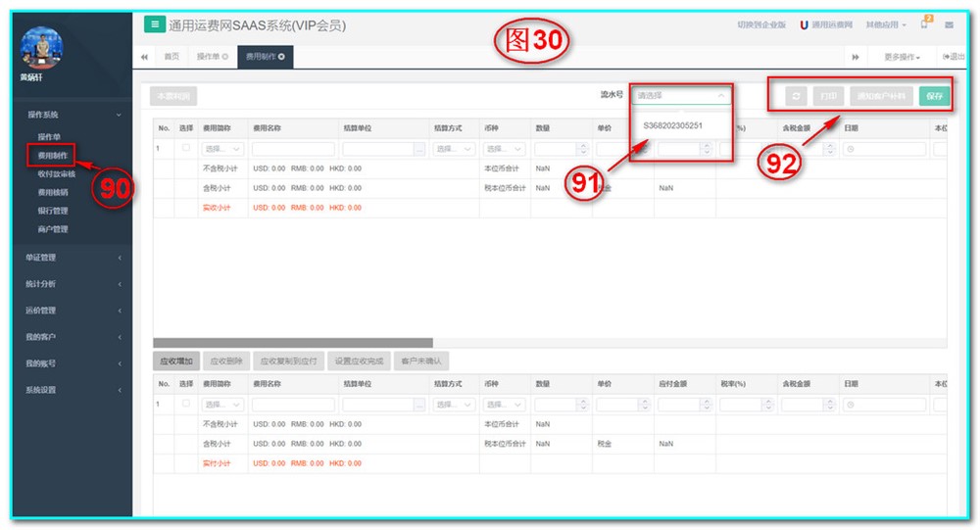Screen dimensions: 980x530
Task: Click the green 保存 button
Action: [x=934, y=96]
